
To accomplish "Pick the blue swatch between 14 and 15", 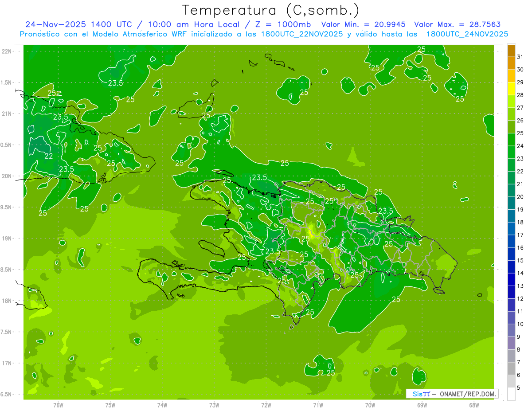I will coord(511,267).
